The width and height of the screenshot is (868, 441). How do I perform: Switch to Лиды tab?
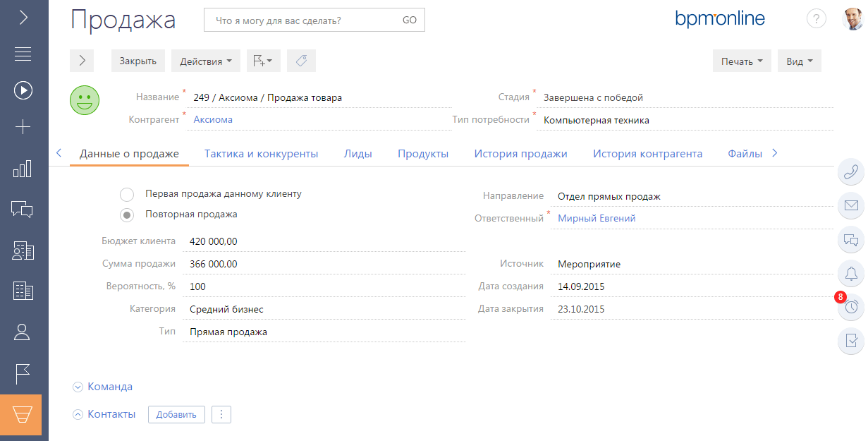click(x=358, y=154)
